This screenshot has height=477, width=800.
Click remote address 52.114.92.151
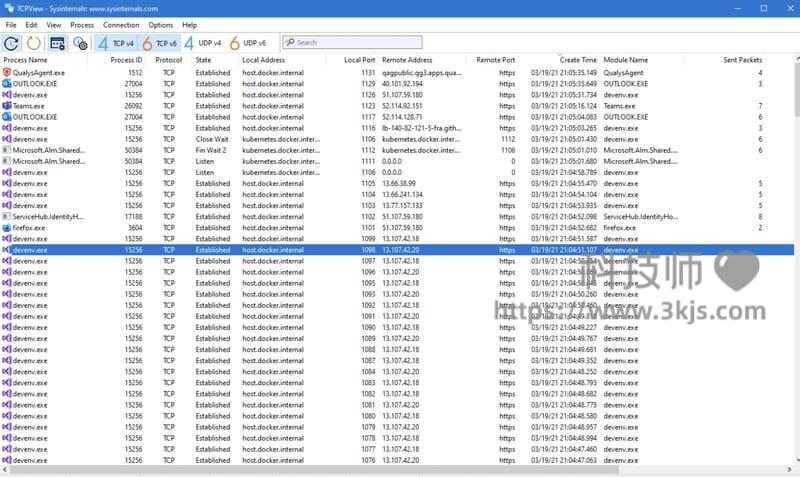403,106
